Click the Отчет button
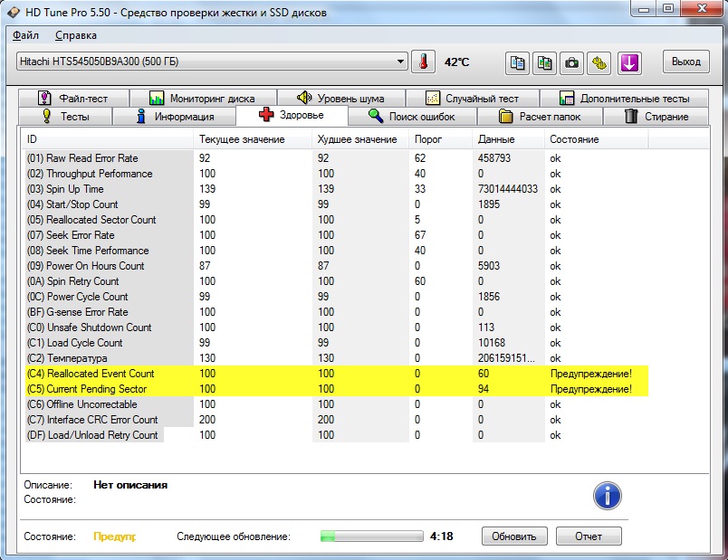728x560 pixels. pyautogui.click(x=589, y=536)
